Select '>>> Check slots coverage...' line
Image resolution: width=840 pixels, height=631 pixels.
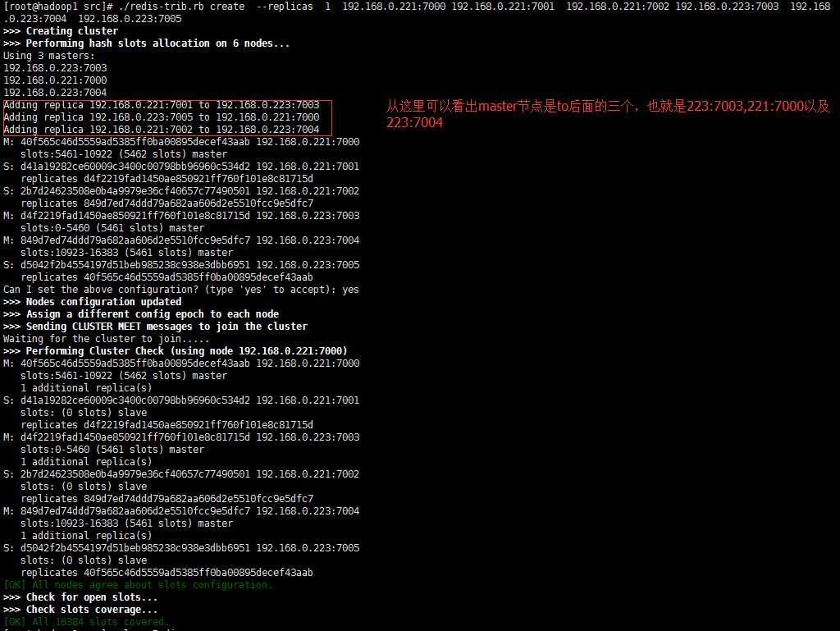coord(80,610)
